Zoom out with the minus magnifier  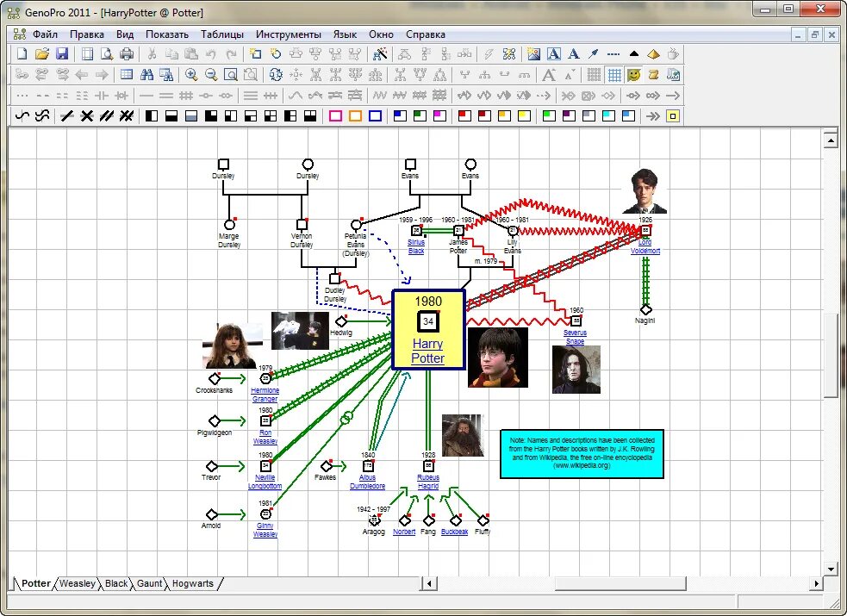coord(210,74)
